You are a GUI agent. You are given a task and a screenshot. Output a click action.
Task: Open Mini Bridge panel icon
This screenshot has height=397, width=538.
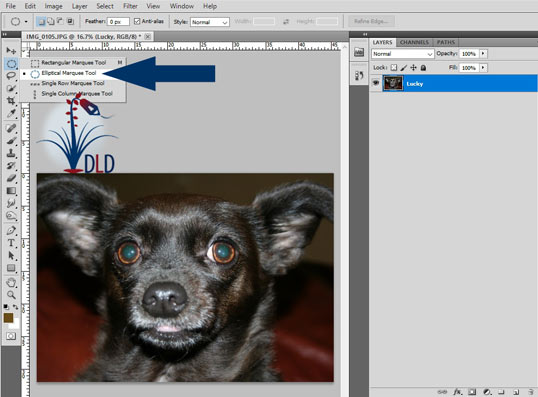pyautogui.click(x=359, y=52)
